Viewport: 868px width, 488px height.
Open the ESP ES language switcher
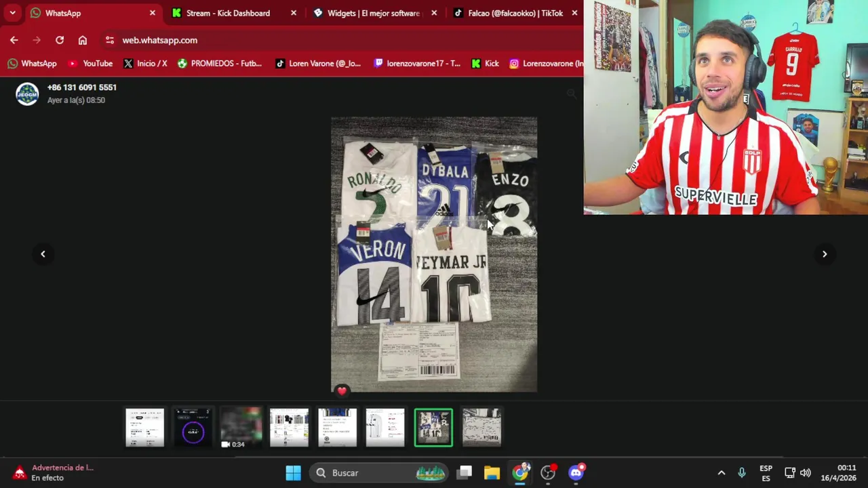tap(766, 472)
